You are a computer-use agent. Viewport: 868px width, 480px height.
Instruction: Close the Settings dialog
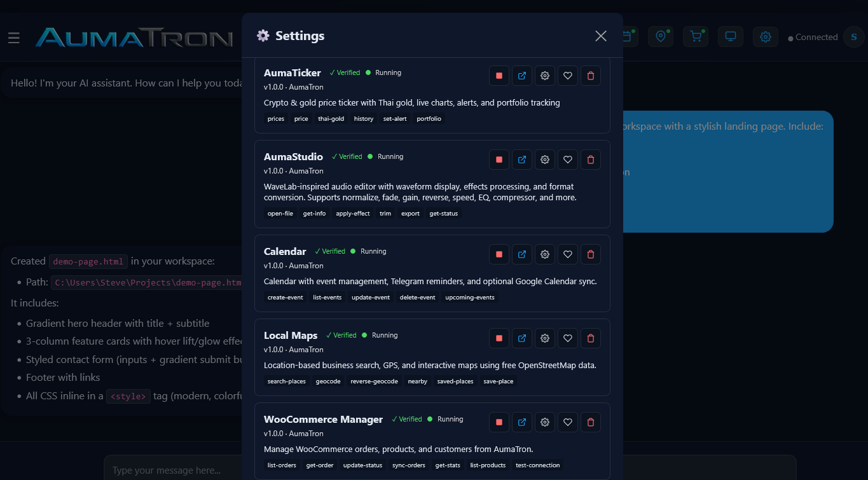[x=601, y=36]
